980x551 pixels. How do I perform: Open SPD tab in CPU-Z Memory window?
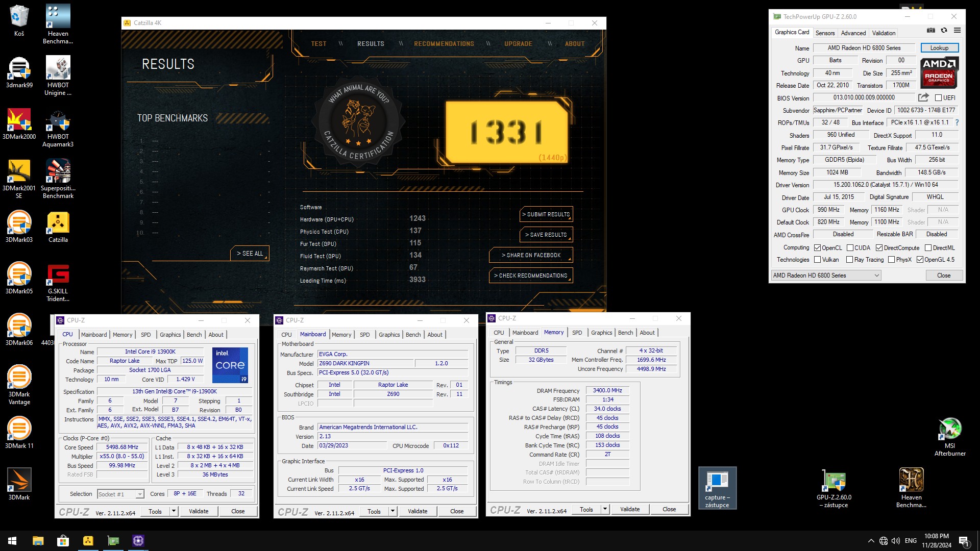point(577,333)
